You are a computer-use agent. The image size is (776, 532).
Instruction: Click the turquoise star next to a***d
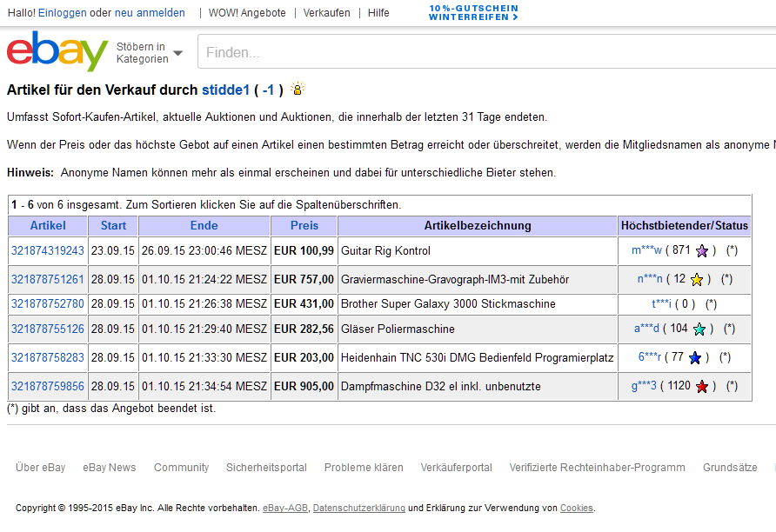click(x=699, y=329)
